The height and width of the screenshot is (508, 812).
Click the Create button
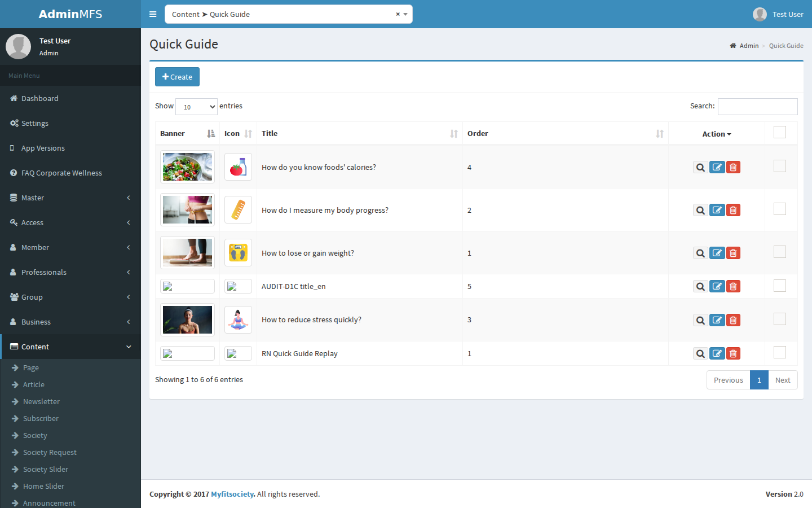click(x=177, y=77)
